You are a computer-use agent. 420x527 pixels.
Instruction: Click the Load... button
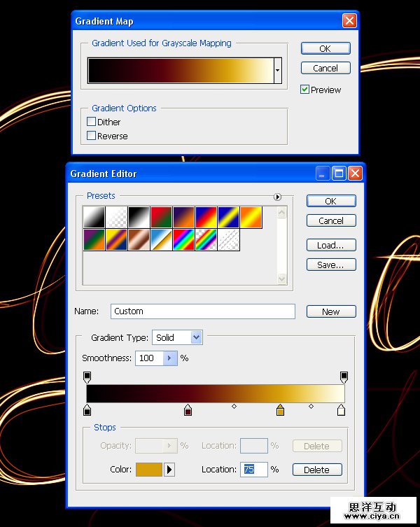[x=331, y=245]
